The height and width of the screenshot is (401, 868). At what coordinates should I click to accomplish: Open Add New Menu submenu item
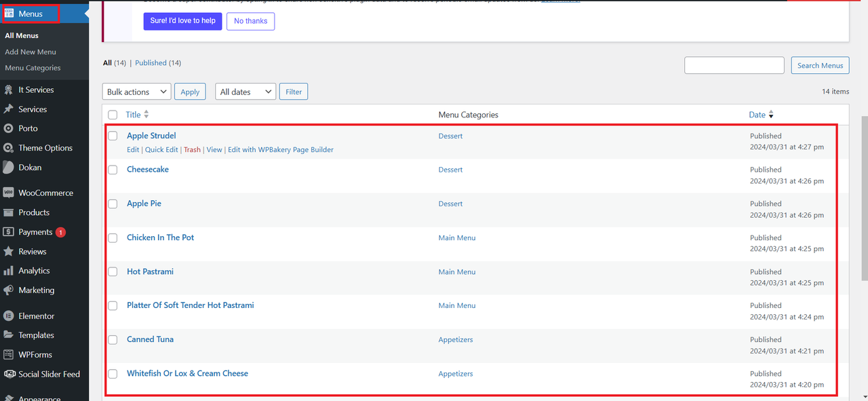tap(31, 52)
